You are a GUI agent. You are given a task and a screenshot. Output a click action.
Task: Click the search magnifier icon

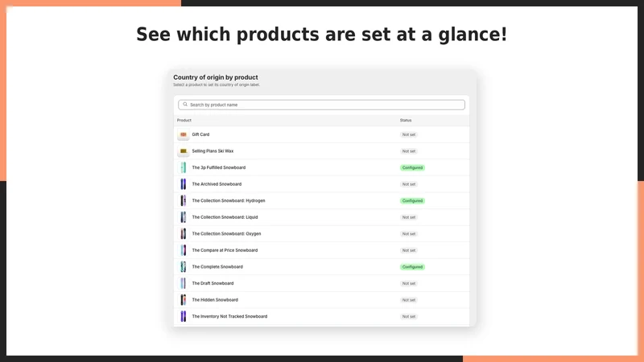(185, 105)
